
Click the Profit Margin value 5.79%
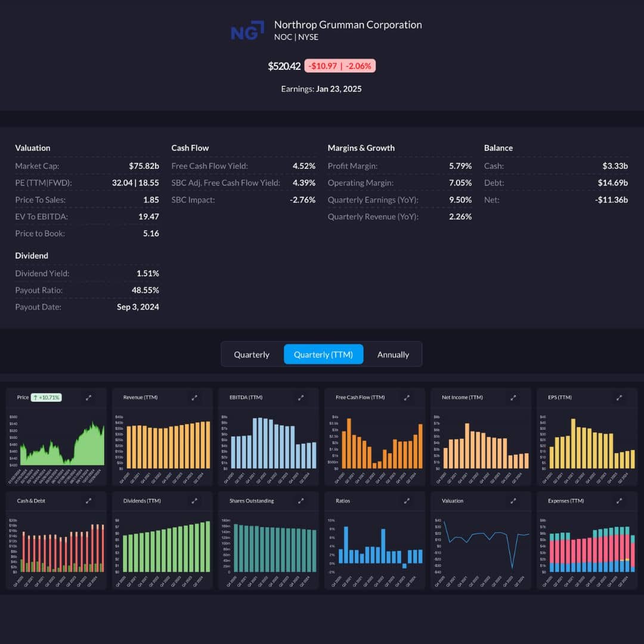[x=460, y=166]
